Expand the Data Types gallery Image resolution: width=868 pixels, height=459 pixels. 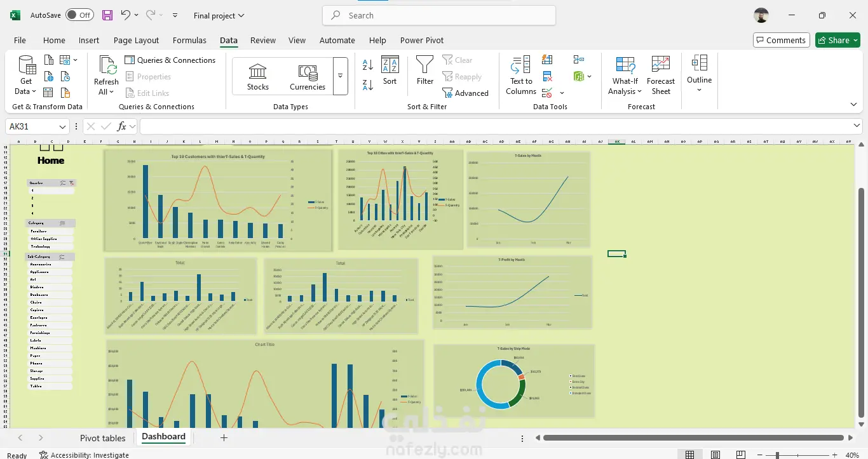(341, 76)
